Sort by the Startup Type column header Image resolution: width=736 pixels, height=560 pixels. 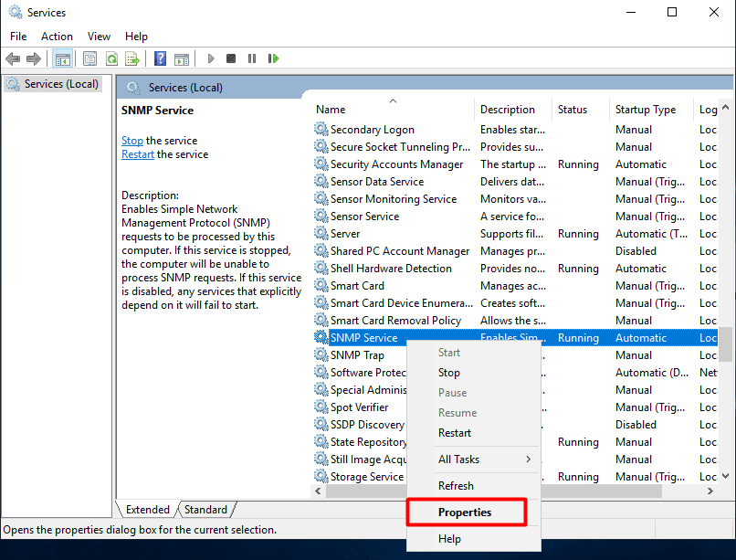pos(651,110)
